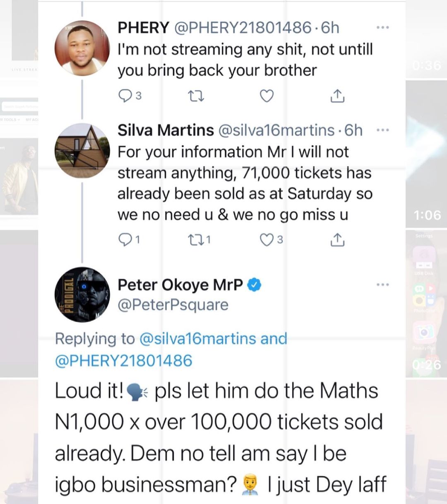The image size is (447, 504).
Task: Open PHERY's profile picture
Action: 82,48
